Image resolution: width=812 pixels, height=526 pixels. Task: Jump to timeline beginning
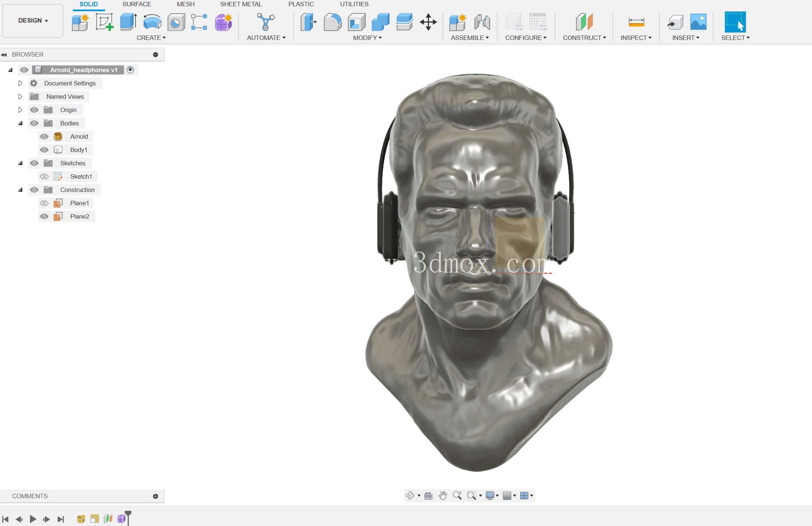pyautogui.click(x=6, y=519)
